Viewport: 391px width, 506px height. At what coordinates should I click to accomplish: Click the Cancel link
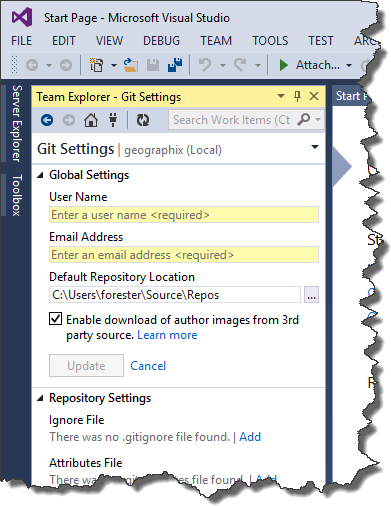(x=148, y=366)
